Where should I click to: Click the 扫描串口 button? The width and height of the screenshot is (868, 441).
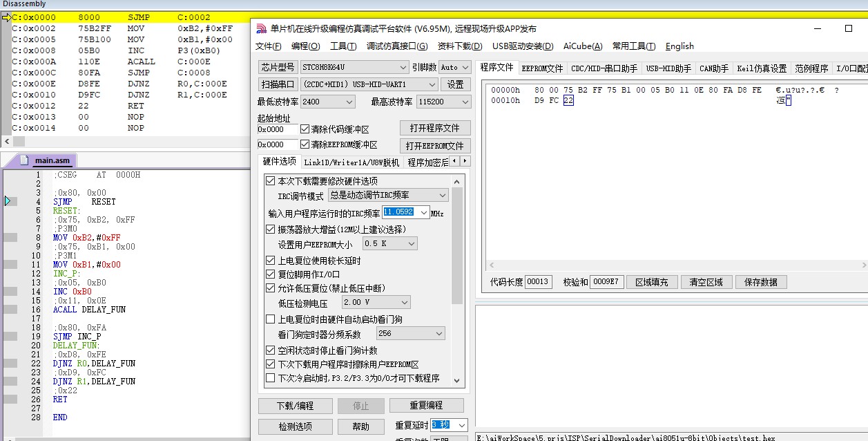[278, 84]
